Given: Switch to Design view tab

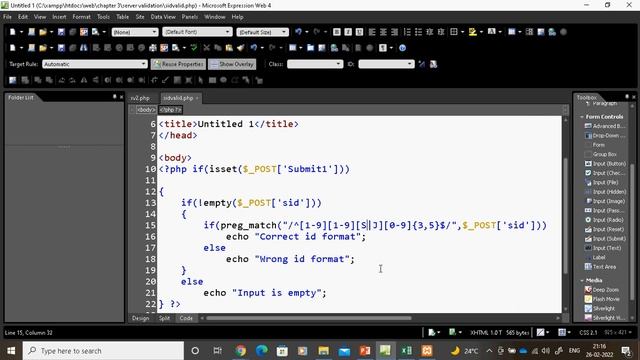Looking at the screenshot, I should coord(140,318).
